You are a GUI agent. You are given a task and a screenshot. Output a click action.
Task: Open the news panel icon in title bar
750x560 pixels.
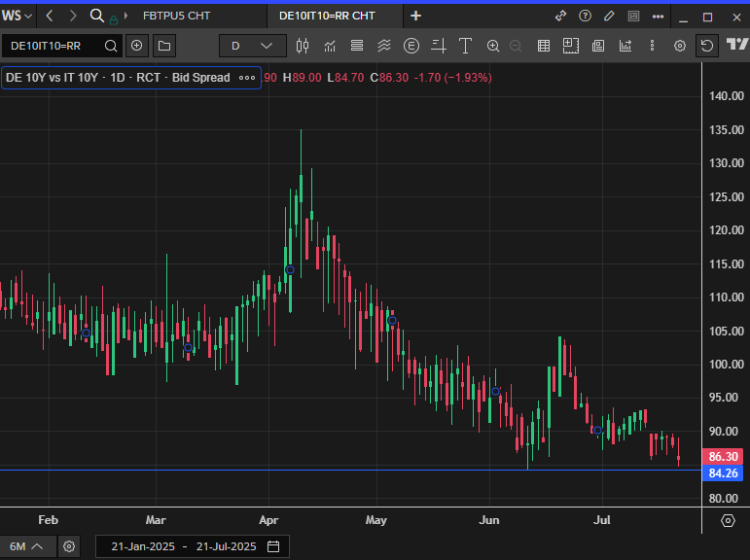[633, 17]
